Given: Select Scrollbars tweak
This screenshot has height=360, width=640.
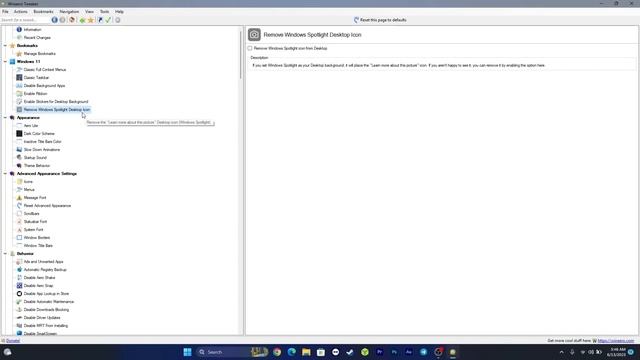Looking at the screenshot, I should [31, 213].
